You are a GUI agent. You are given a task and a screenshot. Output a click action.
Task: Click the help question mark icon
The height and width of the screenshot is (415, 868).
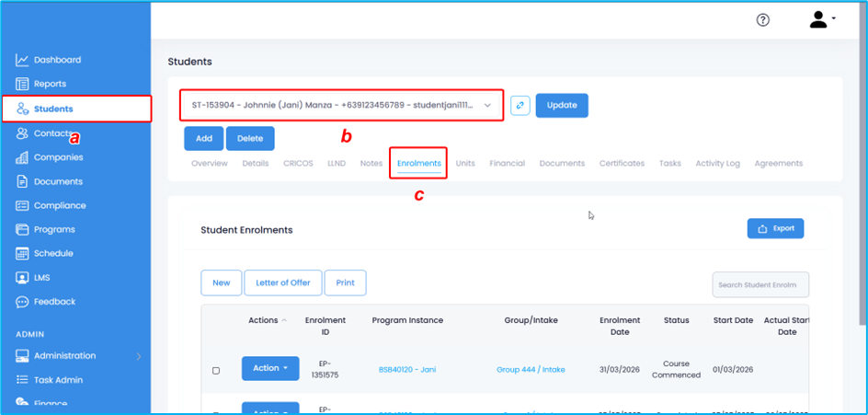(x=762, y=20)
